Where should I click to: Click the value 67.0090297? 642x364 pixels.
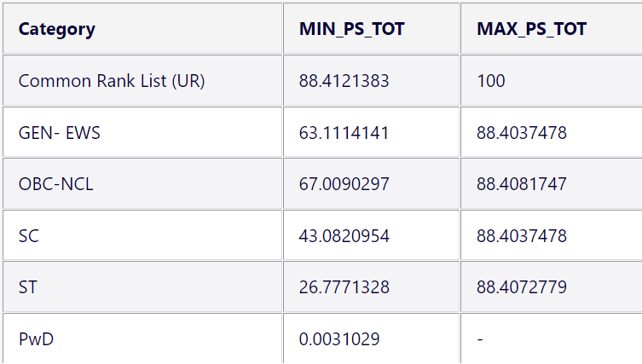(344, 184)
